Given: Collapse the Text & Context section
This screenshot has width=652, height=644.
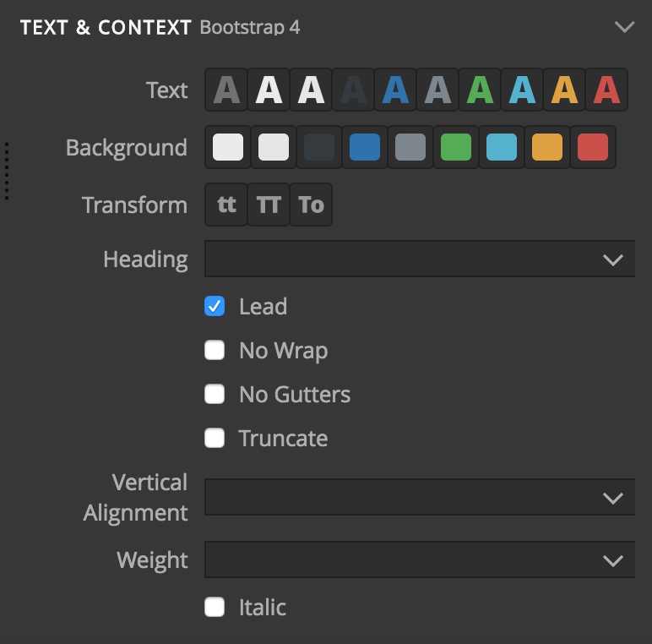Looking at the screenshot, I should [x=624, y=27].
